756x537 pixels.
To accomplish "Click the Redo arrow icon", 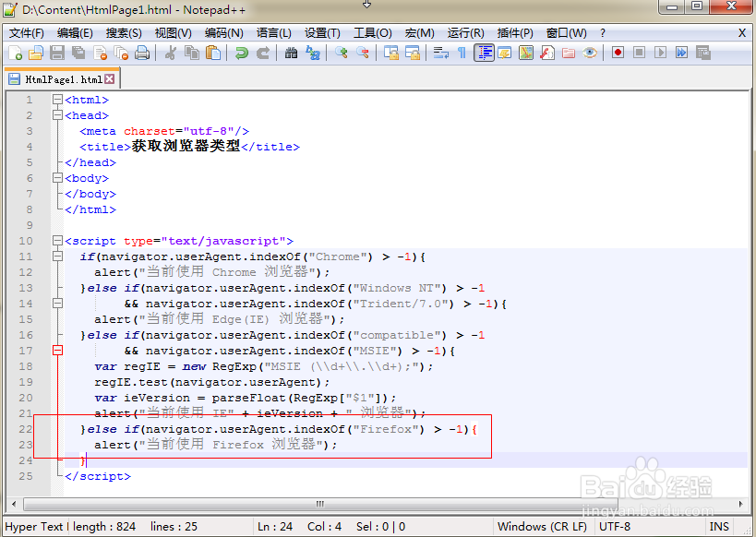I will pyautogui.click(x=263, y=53).
